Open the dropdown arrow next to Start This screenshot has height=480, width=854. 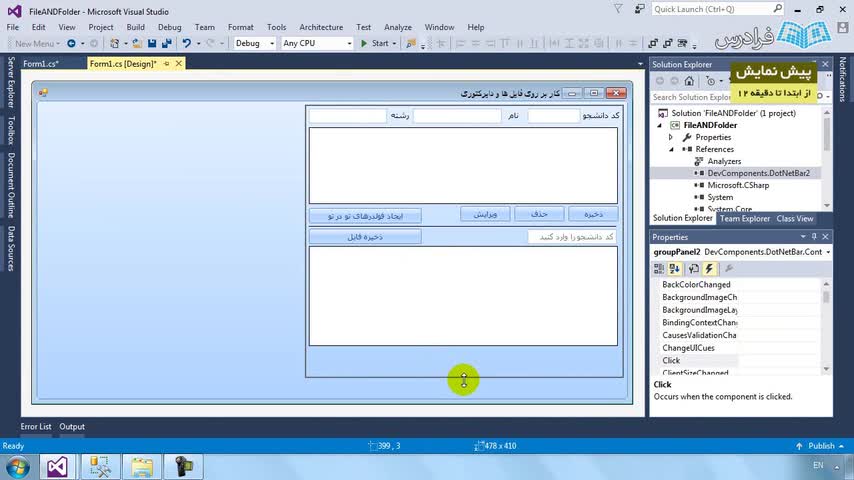coord(394,44)
